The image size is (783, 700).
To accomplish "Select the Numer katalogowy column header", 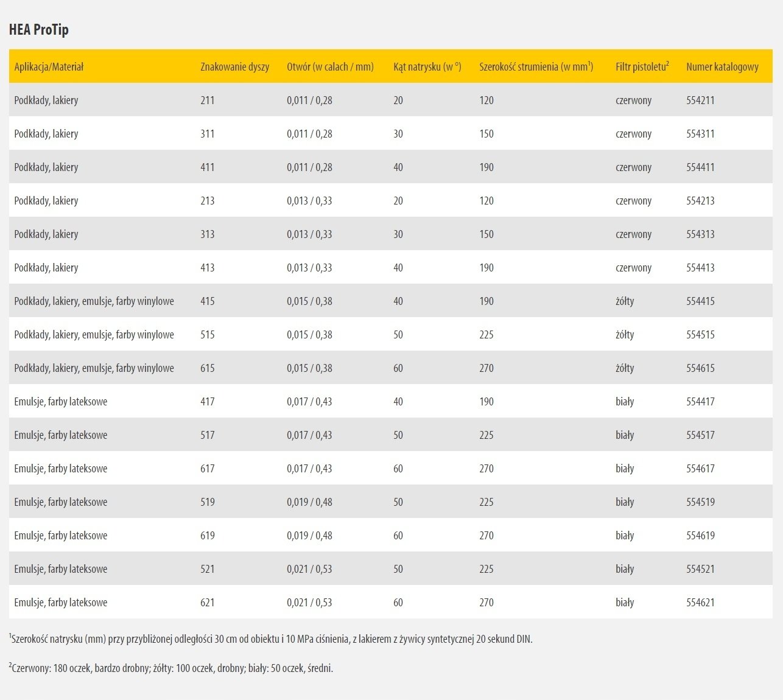I will 722,67.
